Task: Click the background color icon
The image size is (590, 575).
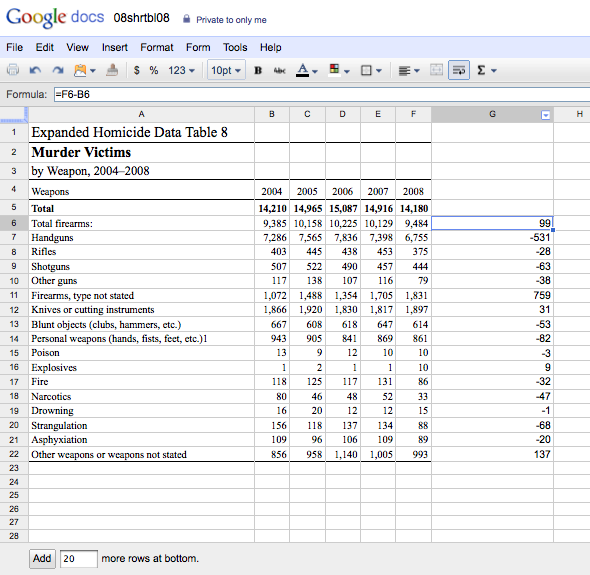Action: click(x=334, y=70)
